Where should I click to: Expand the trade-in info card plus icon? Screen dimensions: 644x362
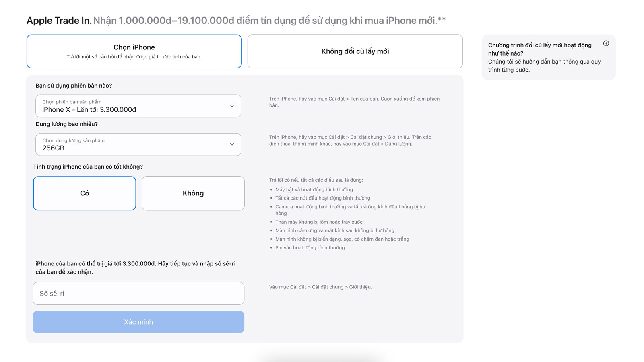tap(606, 43)
